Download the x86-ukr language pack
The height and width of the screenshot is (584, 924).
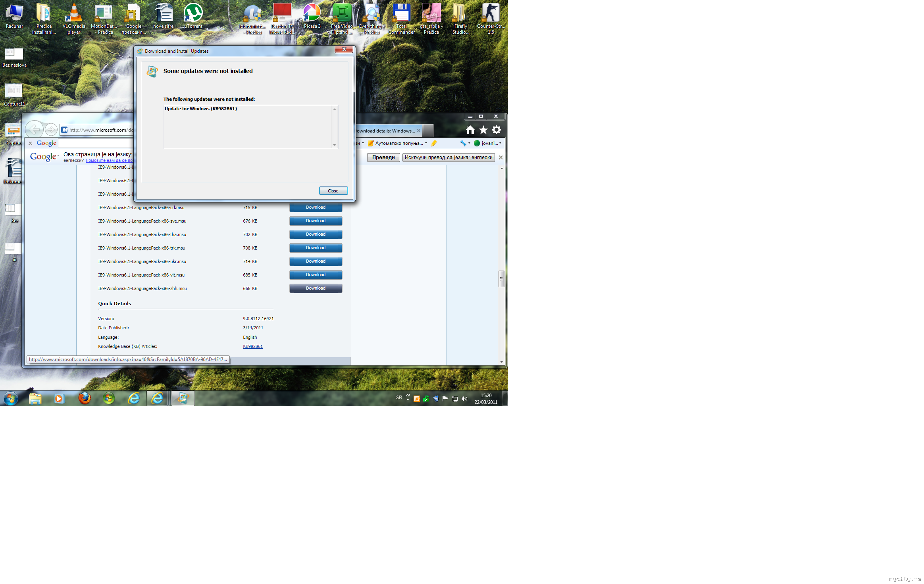pos(316,261)
